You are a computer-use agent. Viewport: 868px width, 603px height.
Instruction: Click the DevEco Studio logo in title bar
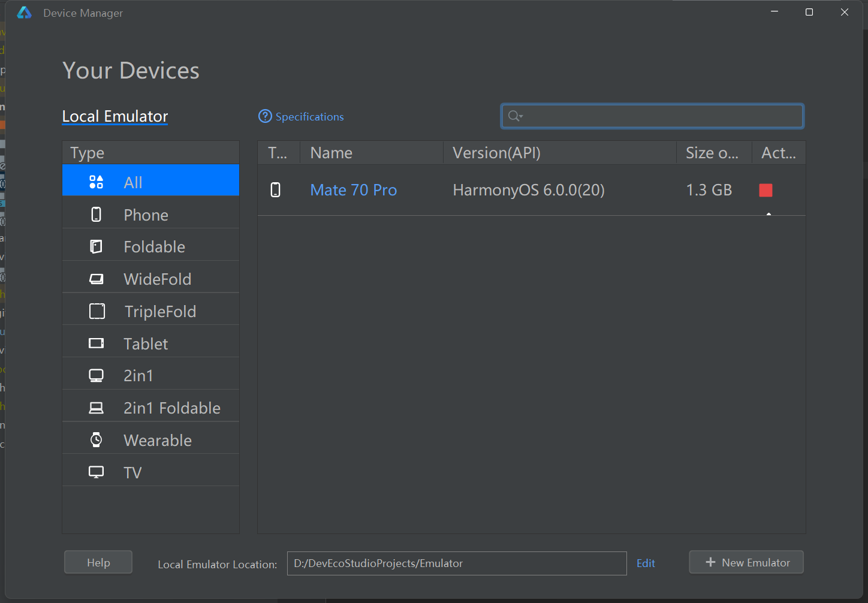tap(25, 13)
